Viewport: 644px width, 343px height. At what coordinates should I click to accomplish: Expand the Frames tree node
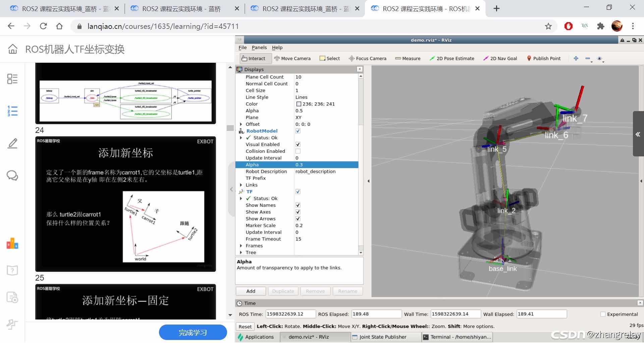(241, 246)
